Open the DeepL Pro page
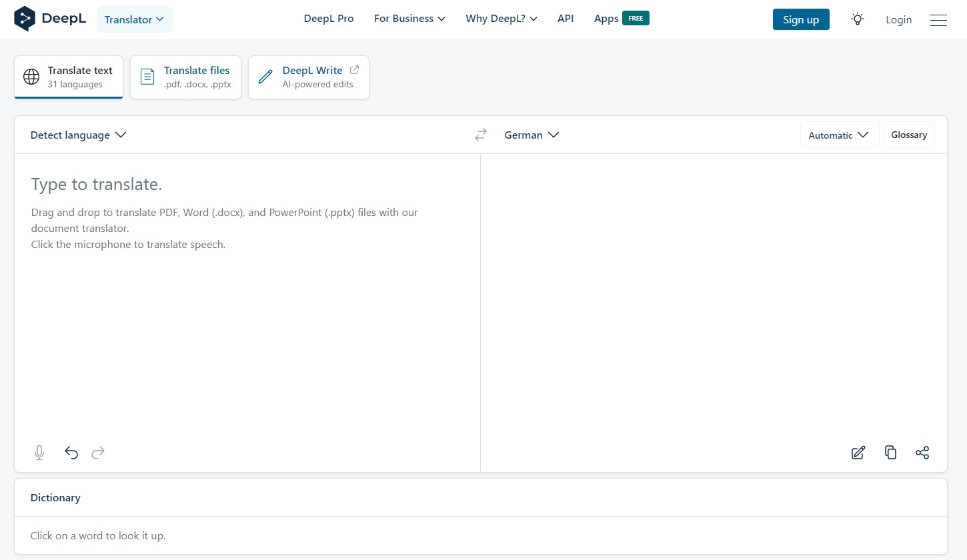The height and width of the screenshot is (560, 967). pos(329,19)
